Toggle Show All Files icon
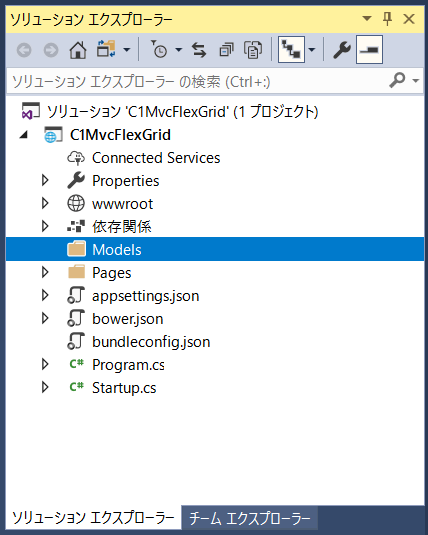The width and height of the screenshot is (428, 535). point(253,50)
